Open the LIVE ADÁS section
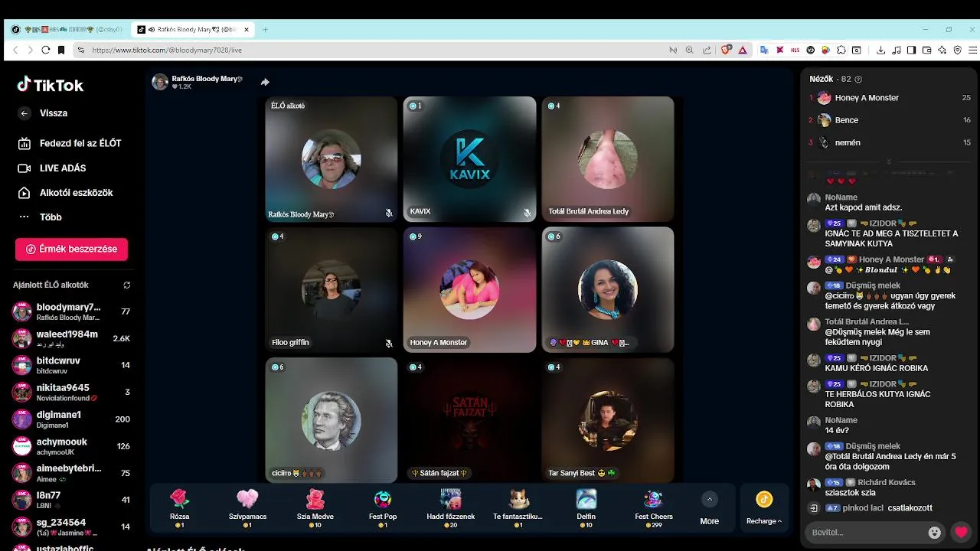The image size is (980, 551). 52,168
